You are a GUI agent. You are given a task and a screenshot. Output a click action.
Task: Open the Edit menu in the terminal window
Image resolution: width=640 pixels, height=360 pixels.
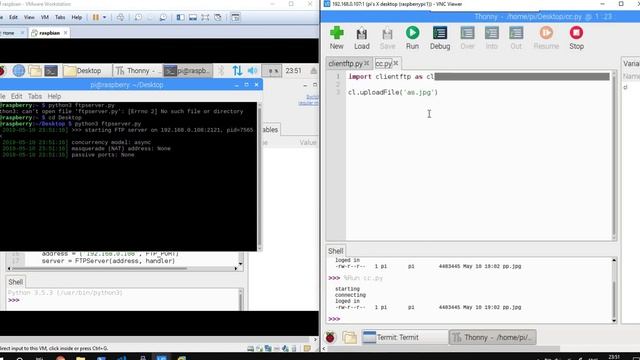tap(16, 96)
